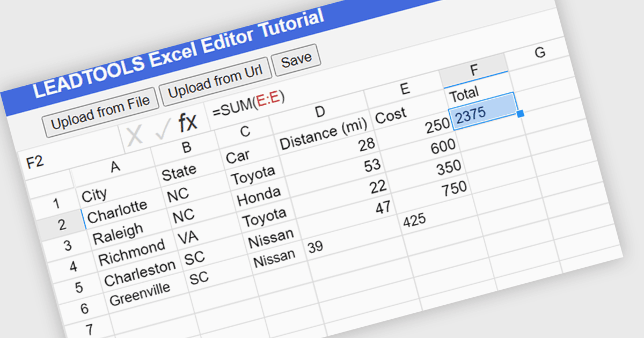Select row header 3
The image size is (644, 338).
click(x=67, y=246)
